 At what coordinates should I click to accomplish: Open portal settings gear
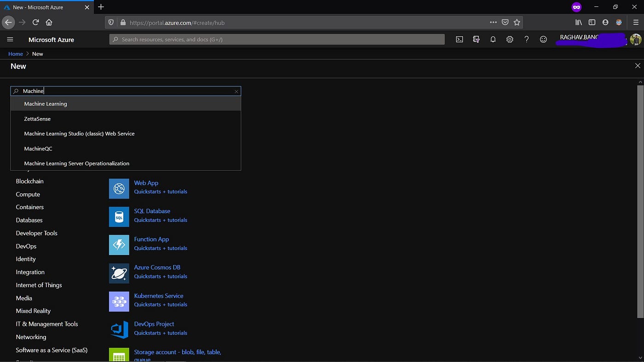pyautogui.click(x=510, y=40)
